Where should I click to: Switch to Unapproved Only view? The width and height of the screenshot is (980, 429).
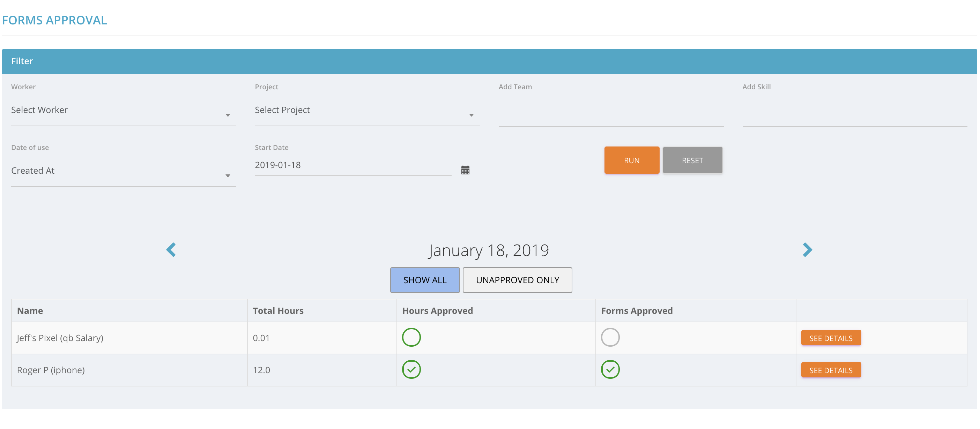517,280
